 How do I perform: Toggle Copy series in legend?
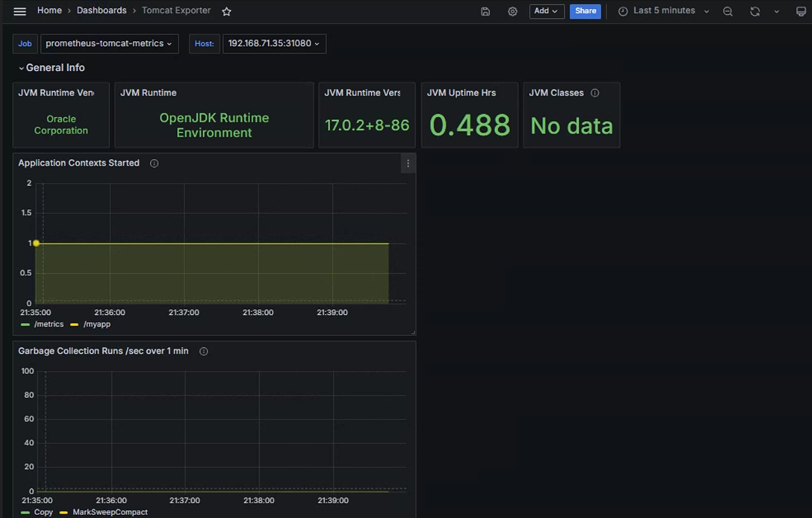coord(44,512)
